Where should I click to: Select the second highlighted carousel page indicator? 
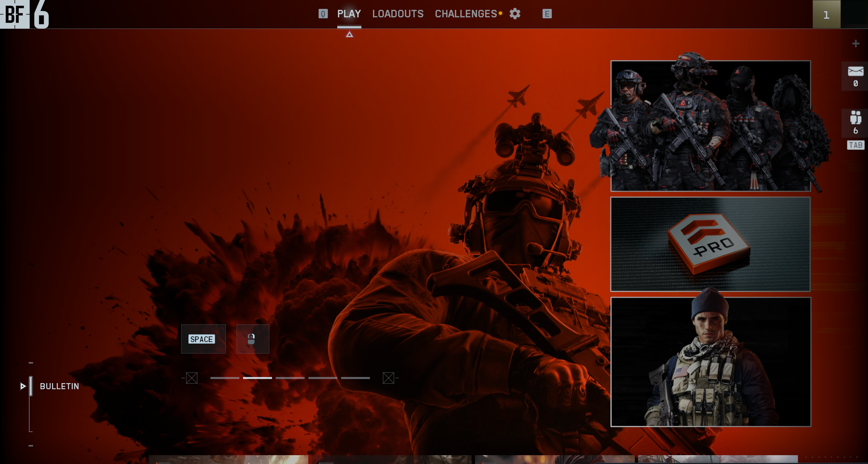tap(257, 378)
